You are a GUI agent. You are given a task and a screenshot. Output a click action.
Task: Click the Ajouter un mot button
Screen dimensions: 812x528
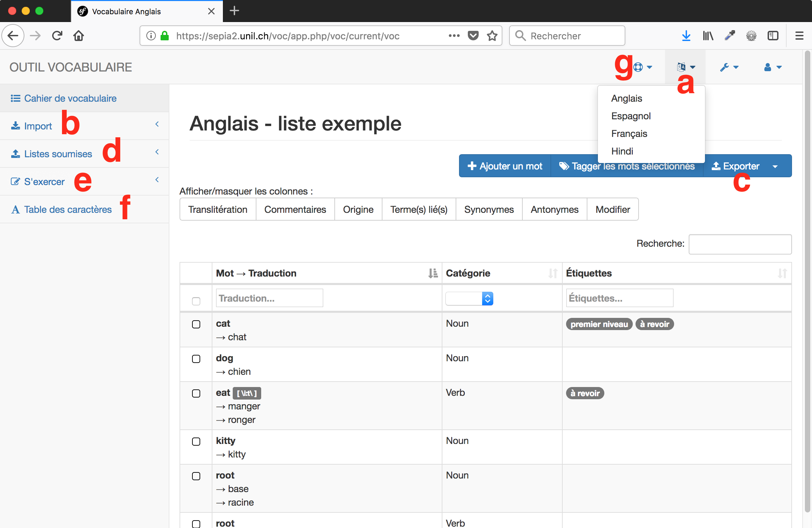(x=505, y=166)
